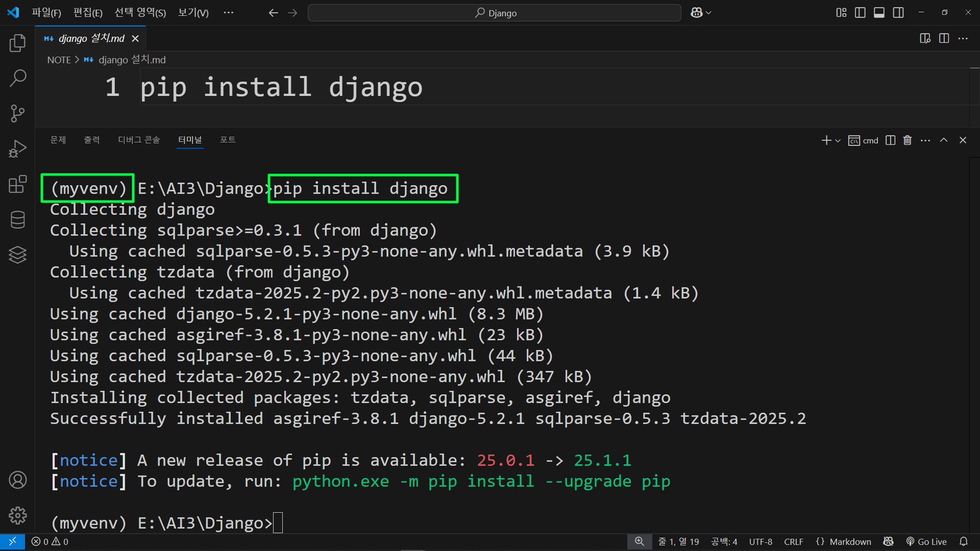The width and height of the screenshot is (980, 551).
Task: Click line and column indicator 줄 1, 열 19
Action: 678,542
